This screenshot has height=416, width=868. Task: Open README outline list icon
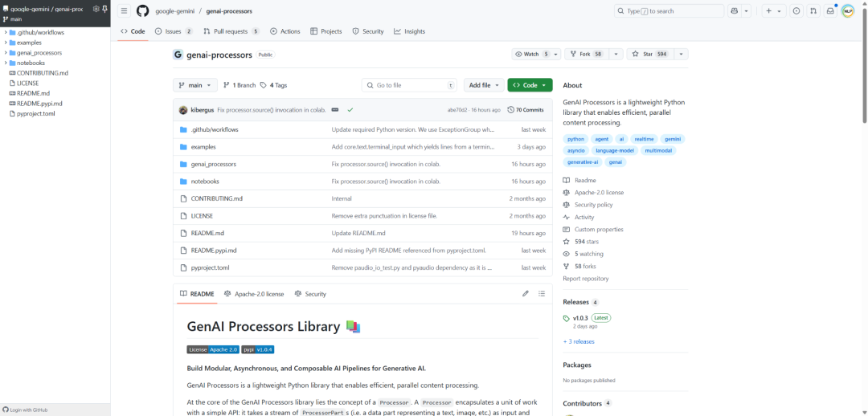point(542,294)
